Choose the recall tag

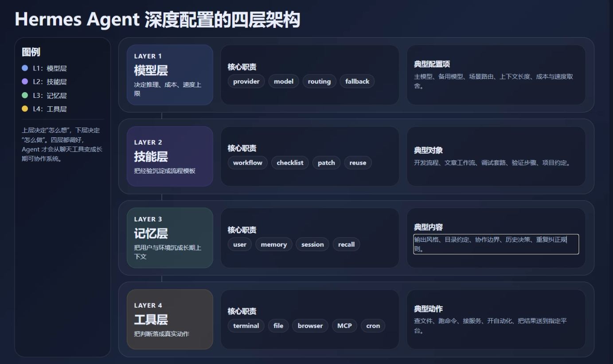pos(346,244)
